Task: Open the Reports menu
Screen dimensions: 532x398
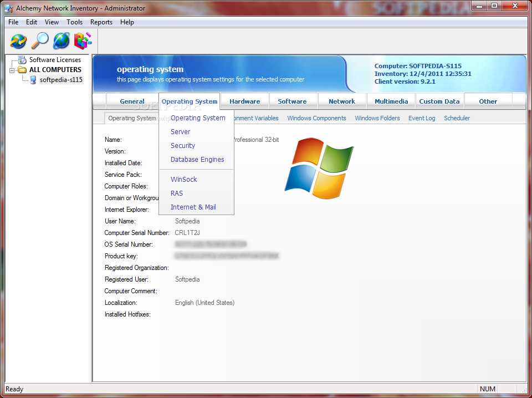Action: tap(101, 22)
